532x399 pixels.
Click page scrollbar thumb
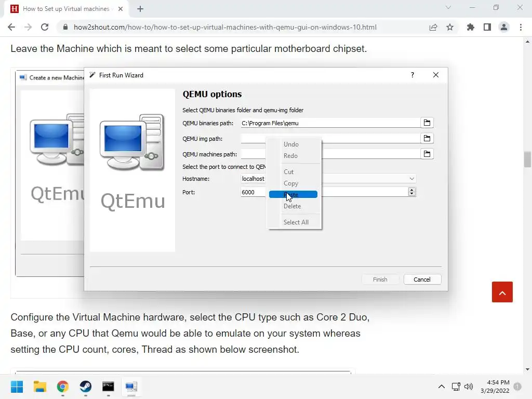pos(527,159)
